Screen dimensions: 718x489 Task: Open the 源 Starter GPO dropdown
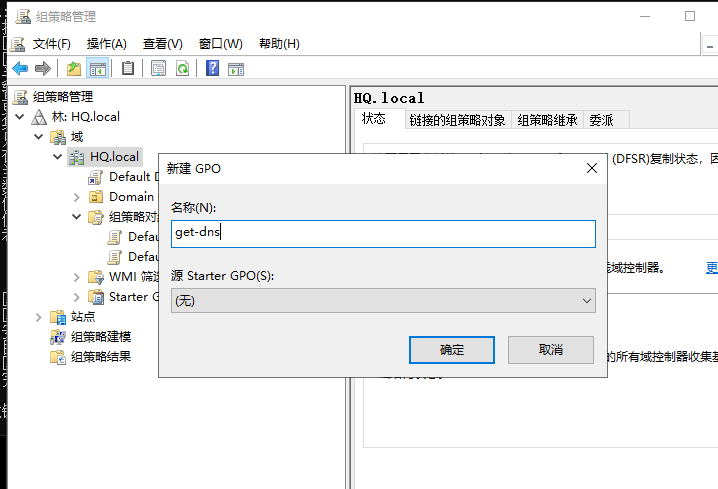[x=383, y=301]
